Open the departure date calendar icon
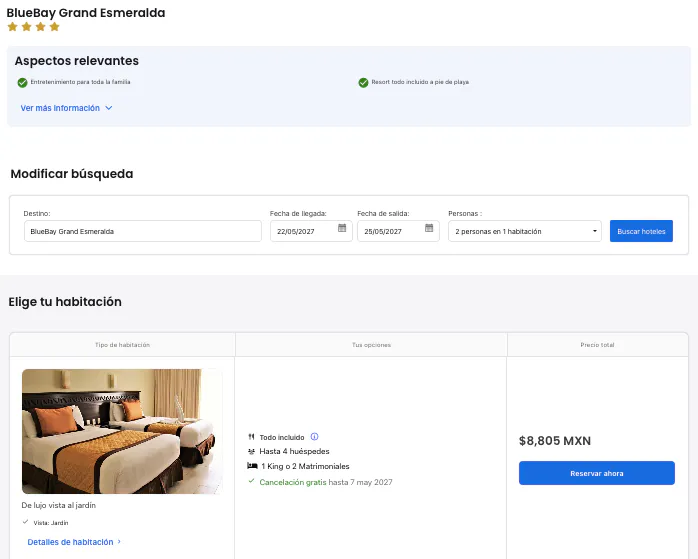The width and height of the screenshot is (698, 559). pos(429,228)
